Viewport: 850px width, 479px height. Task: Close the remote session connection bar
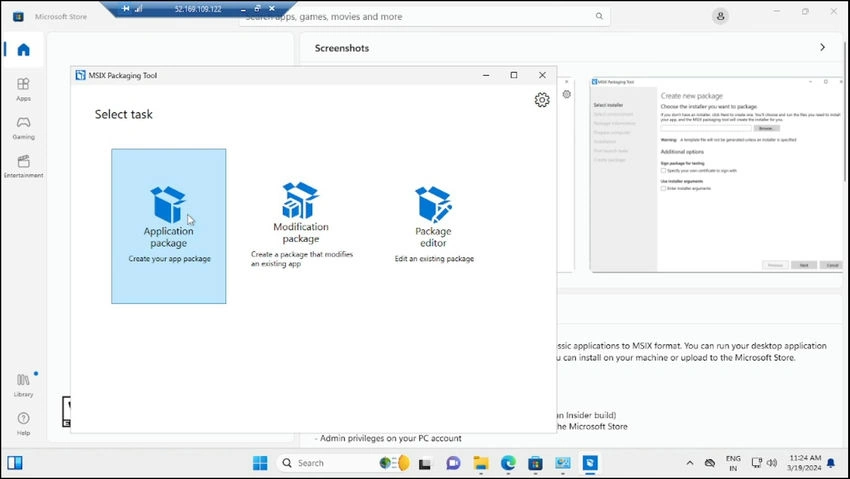(x=272, y=9)
